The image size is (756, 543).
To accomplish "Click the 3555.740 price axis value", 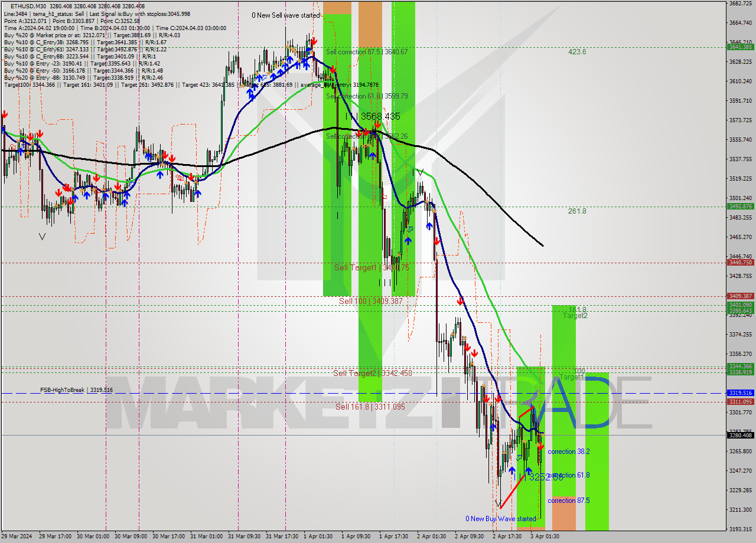I will tap(741, 140).
